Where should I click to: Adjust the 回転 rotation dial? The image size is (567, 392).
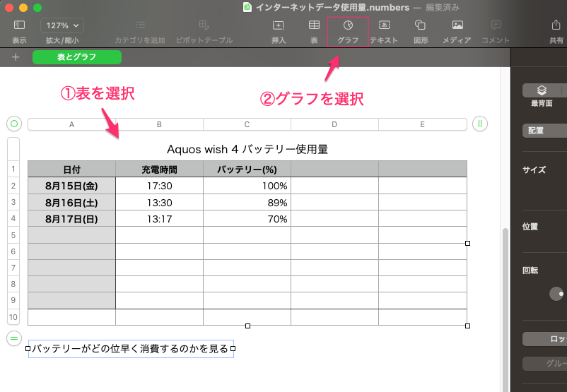point(556,294)
